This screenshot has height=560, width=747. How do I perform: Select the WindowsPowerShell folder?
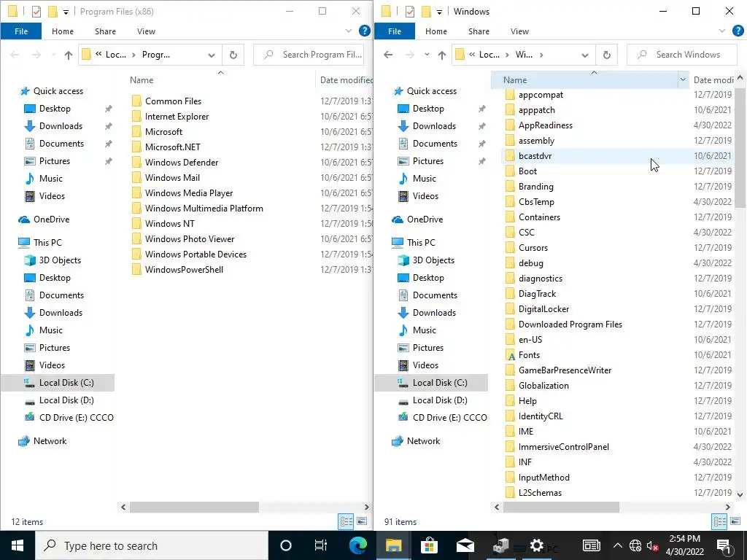tap(184, 270)
